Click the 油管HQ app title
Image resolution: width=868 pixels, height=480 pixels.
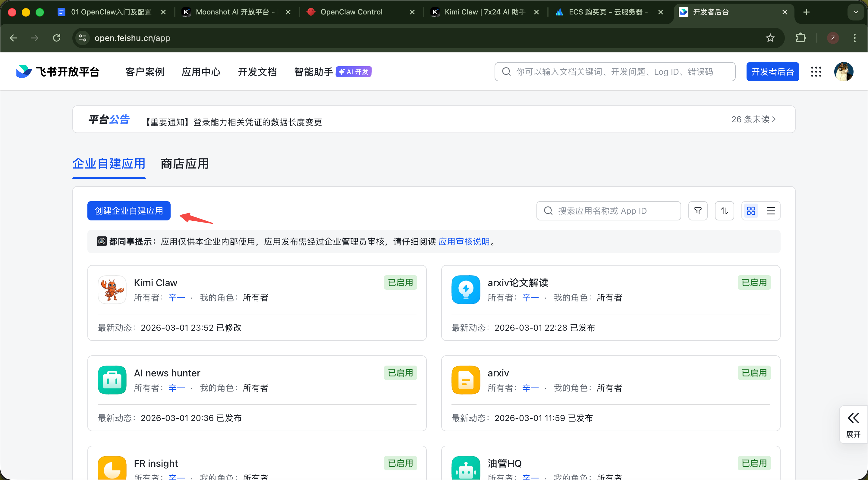505,463
